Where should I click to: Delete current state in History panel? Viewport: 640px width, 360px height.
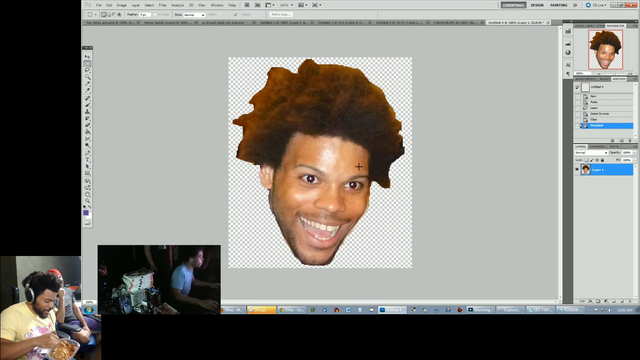(x=630, y=140)
